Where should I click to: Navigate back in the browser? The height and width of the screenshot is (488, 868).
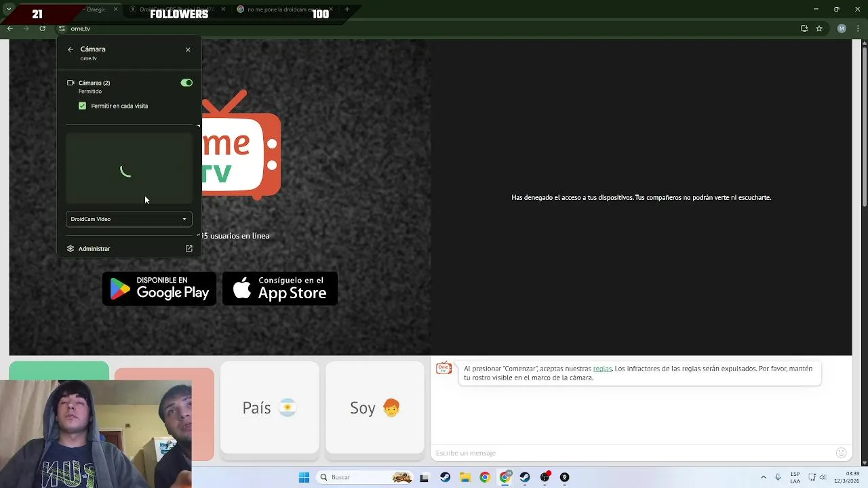(x=9, y=28)
